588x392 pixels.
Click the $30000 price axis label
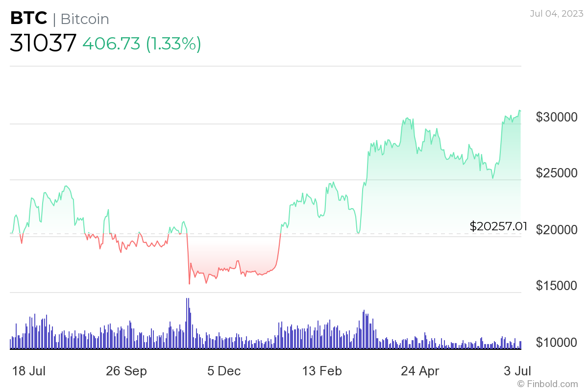tap(557, 118)
